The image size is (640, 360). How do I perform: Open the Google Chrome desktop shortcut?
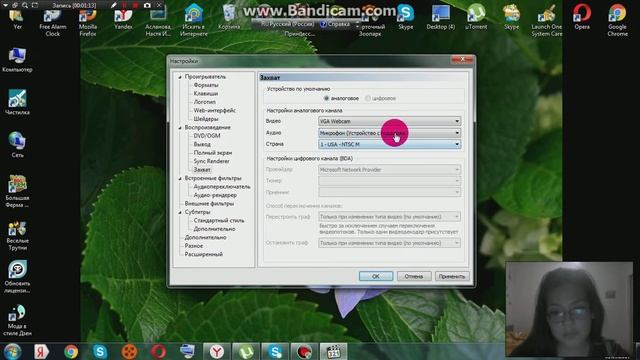click(x=617, y=20)
